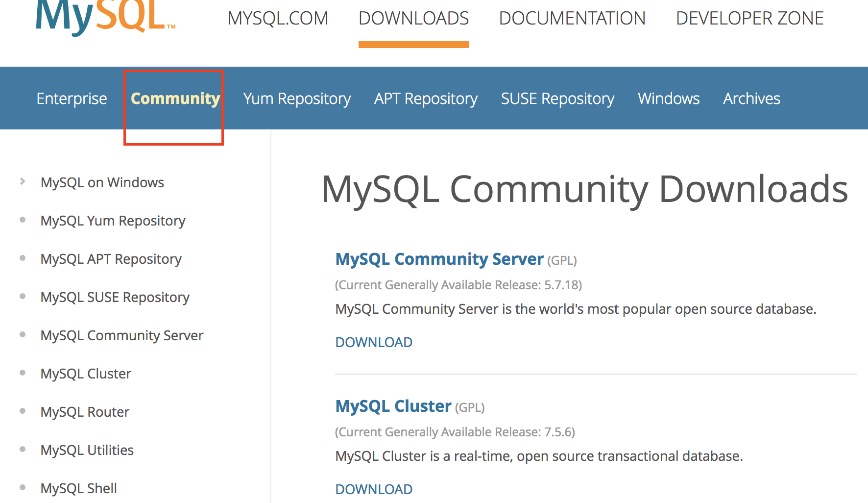The width and height of the screenshot is (868, 503).
Task: Open MySQL Router sidebar link
Action: tap(85, 412)
